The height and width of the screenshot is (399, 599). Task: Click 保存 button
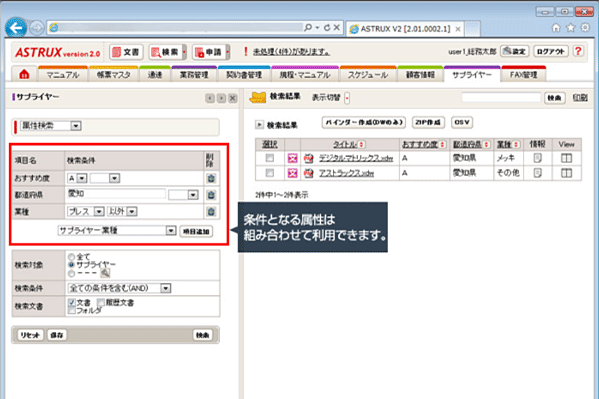click(x=57, y=335)
